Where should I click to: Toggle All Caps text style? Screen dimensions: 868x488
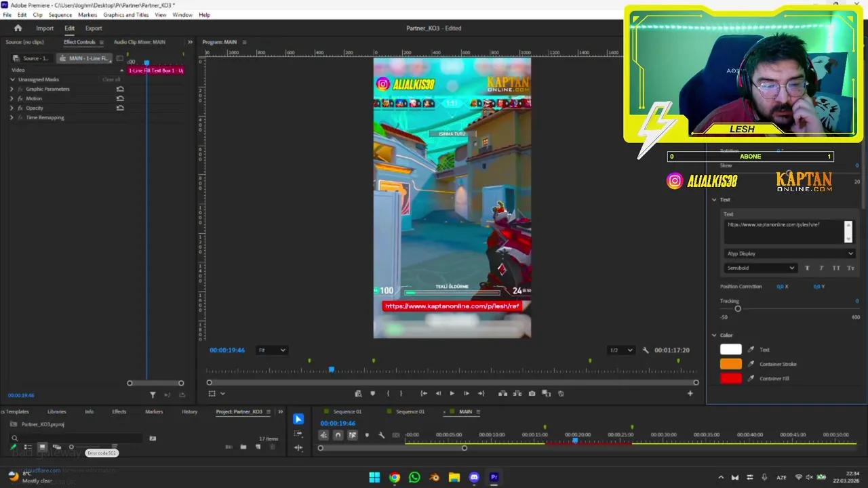836,268
